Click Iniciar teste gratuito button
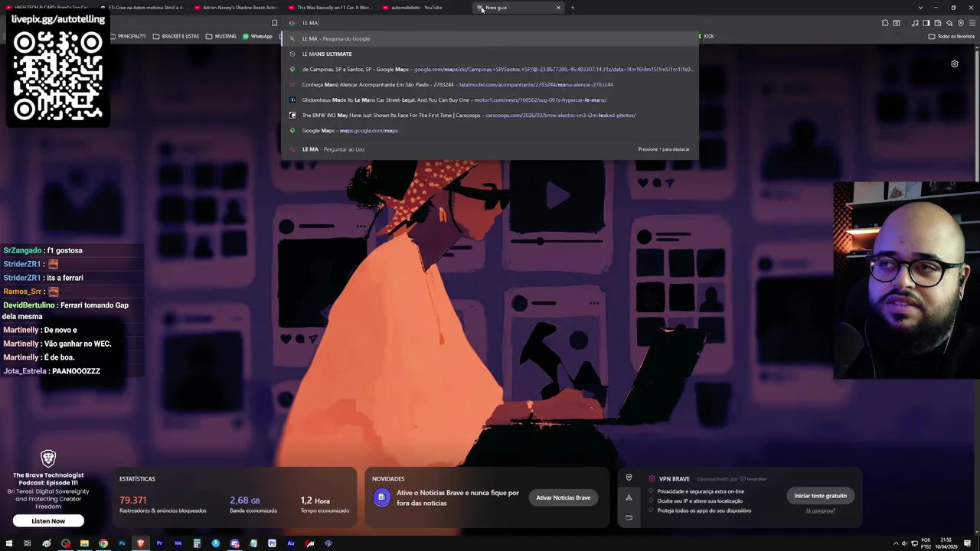 click(820, 495)
